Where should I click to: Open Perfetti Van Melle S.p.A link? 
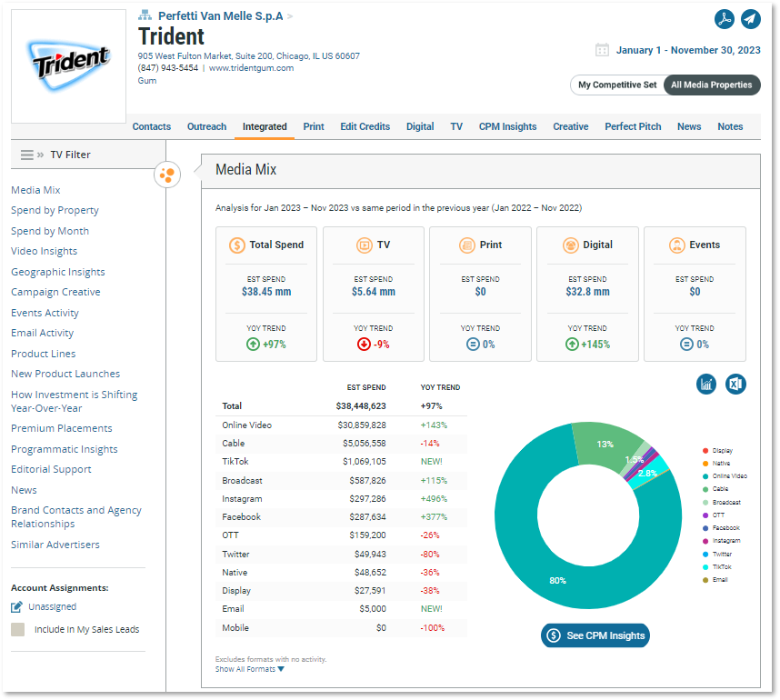pyautogui.click(x=220, y=16)
